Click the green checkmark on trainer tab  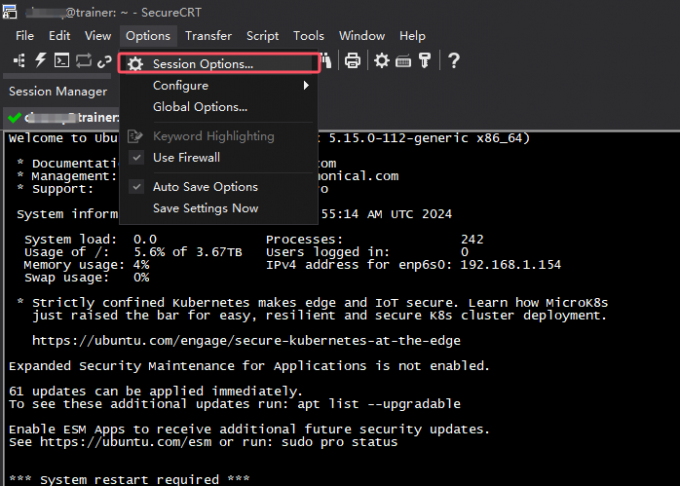click(x=15, y=117)
